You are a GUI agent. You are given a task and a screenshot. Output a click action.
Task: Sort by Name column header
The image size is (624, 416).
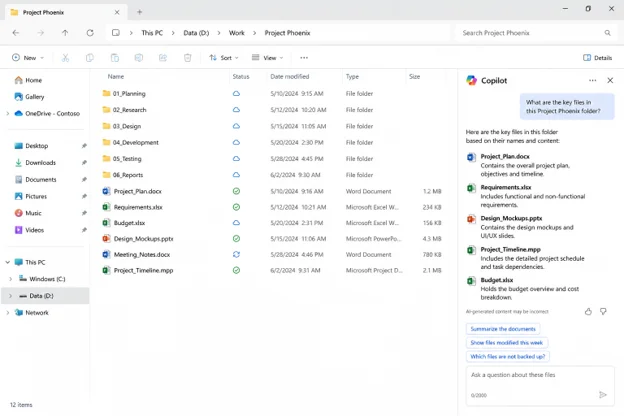pyautogui.click(x=116, y=76)
